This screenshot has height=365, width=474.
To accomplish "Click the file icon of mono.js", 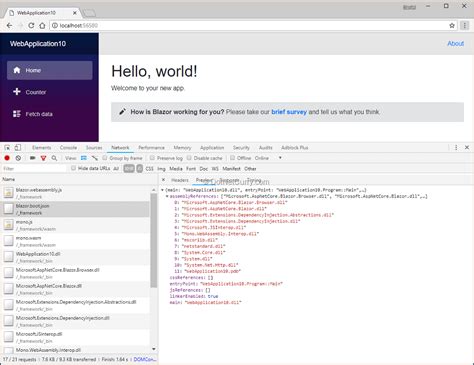I will tap(9, 225).
